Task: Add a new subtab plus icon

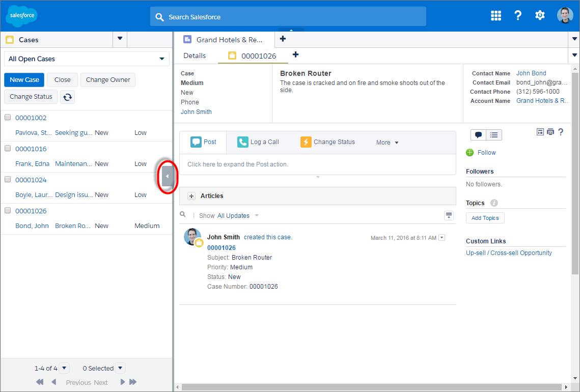Action: tap(295, 55)
